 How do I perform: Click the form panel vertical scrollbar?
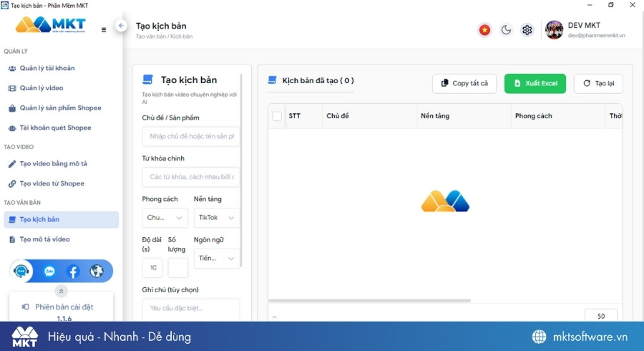point(240,170)
